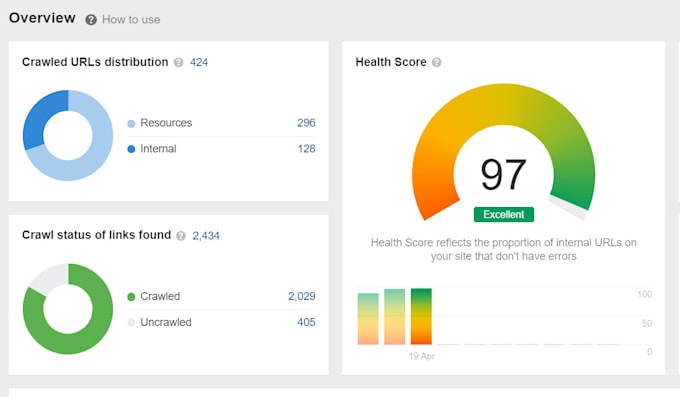Image resolution: width=680 pixels, height=397 pixels.
Task: Click the Resources label in legend
Action: coord(166,123)
